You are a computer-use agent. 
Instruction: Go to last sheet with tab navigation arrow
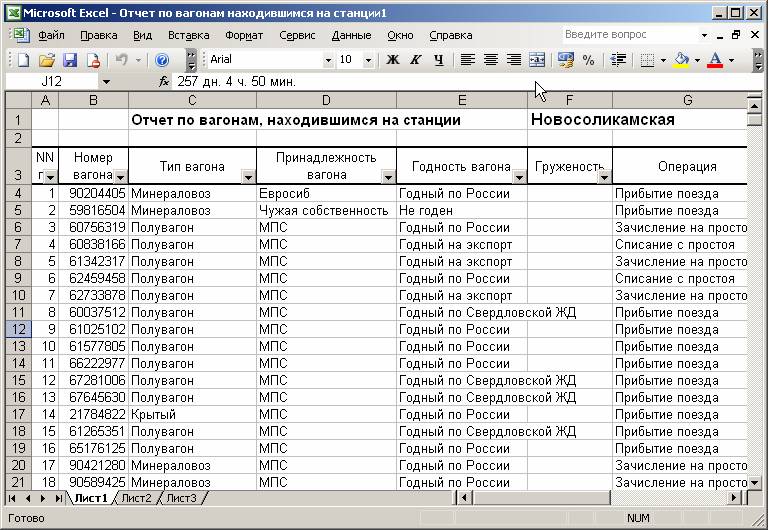(58, 498)
